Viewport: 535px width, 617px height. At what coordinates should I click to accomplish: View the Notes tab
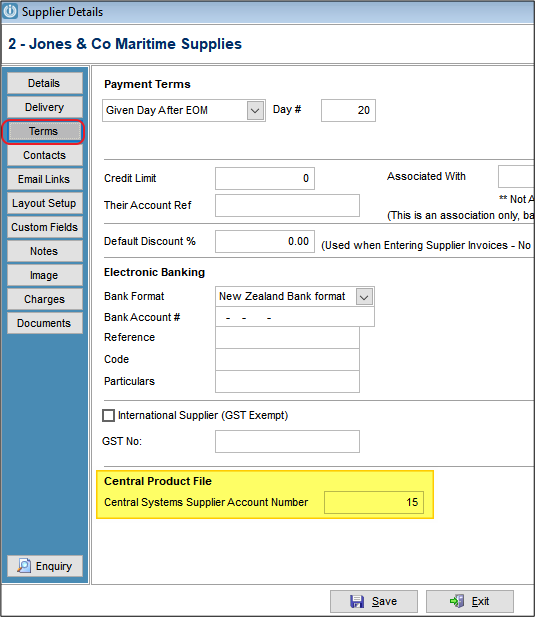(45, 251)
